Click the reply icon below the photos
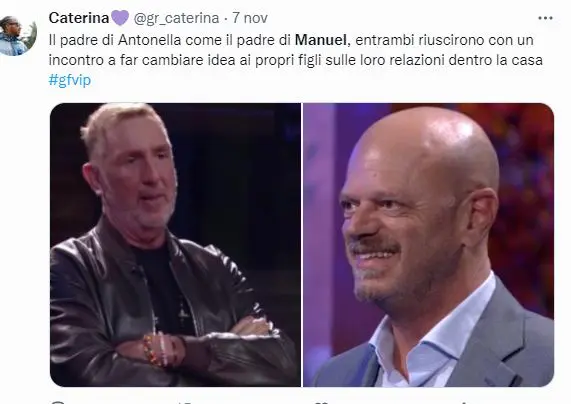Screen dimensions: 571x404 [x=58, y=402]
